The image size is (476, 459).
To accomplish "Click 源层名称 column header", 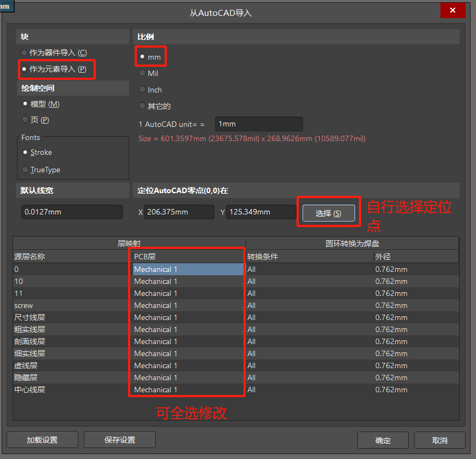I will point(73,257).
